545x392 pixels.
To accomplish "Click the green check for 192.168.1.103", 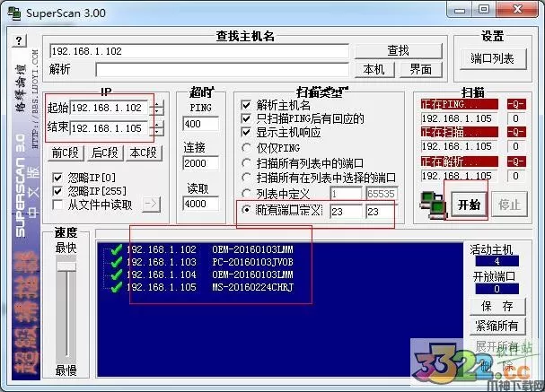I will (117, 262).
